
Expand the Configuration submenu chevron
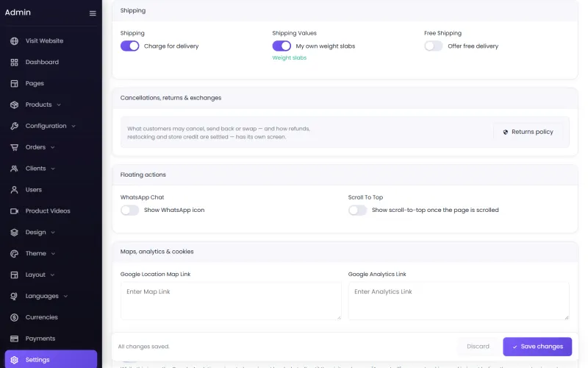click(x=73, y=126)
